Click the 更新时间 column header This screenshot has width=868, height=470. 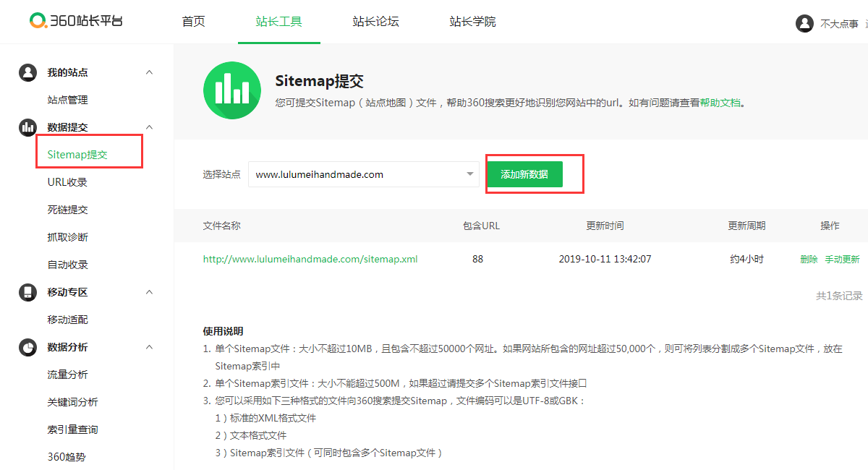coord(605,226)
